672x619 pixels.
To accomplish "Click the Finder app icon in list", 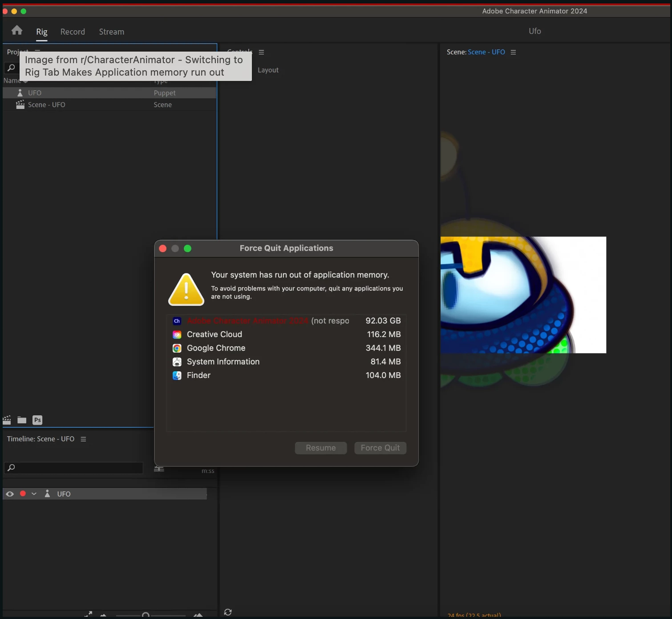I will 177,375.
